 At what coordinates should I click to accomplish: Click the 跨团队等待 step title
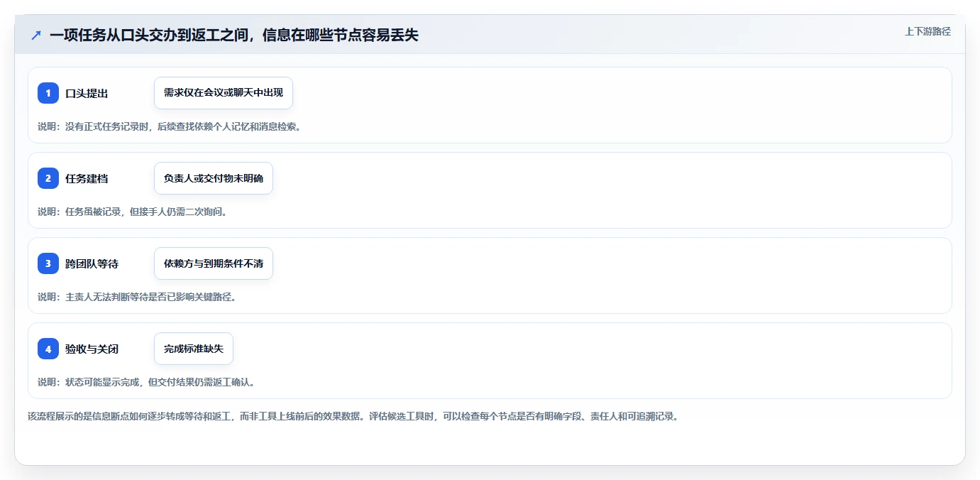pos(92,264)
